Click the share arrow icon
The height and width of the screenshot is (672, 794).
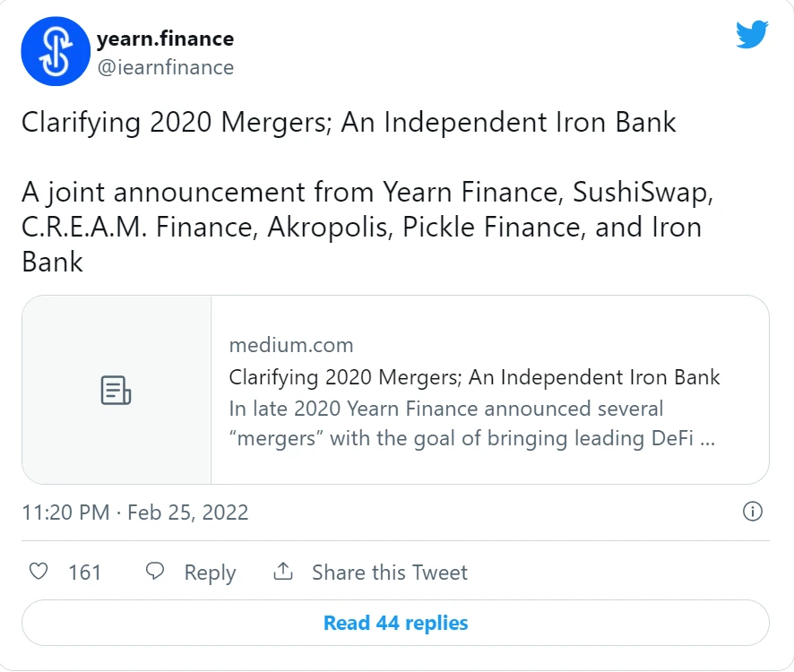[x=283, y=572]
